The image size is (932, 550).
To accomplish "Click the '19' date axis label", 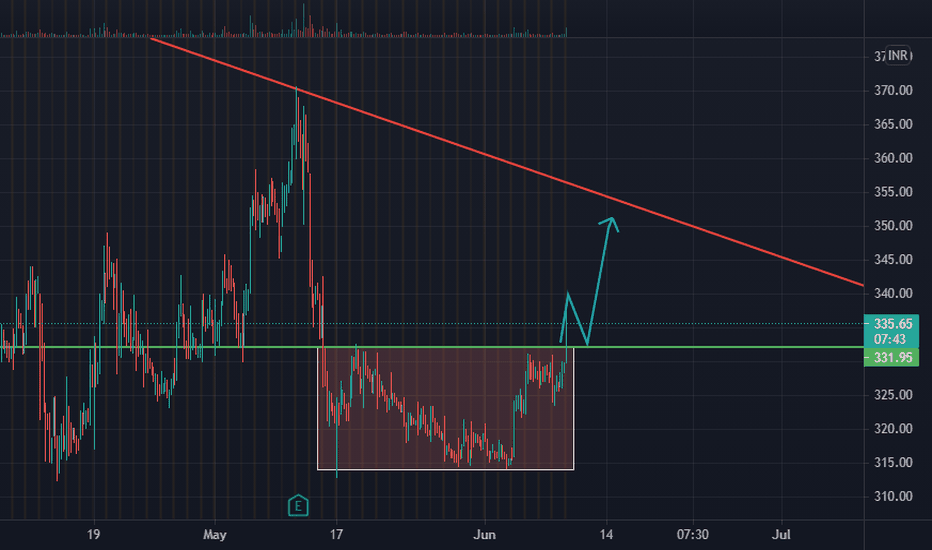I will (93, 535).
